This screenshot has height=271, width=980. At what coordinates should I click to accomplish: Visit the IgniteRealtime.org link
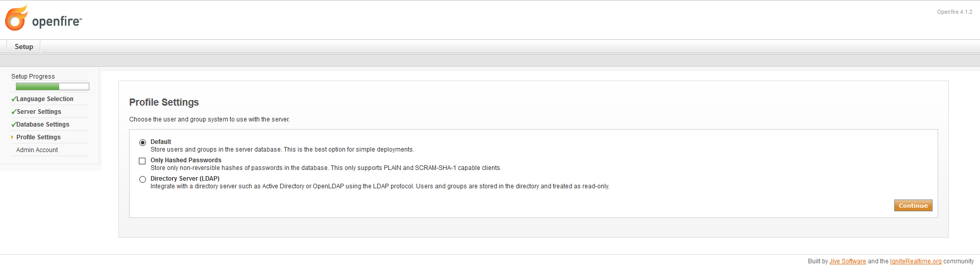[x=915, y=261]
